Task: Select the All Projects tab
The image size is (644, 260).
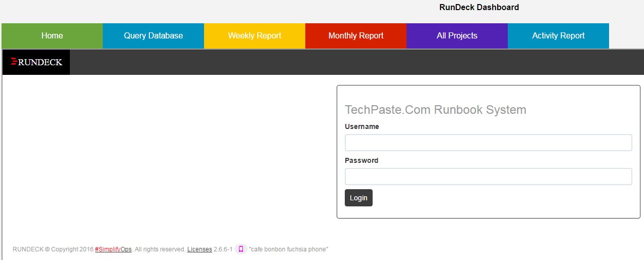Action: point(457,36)
